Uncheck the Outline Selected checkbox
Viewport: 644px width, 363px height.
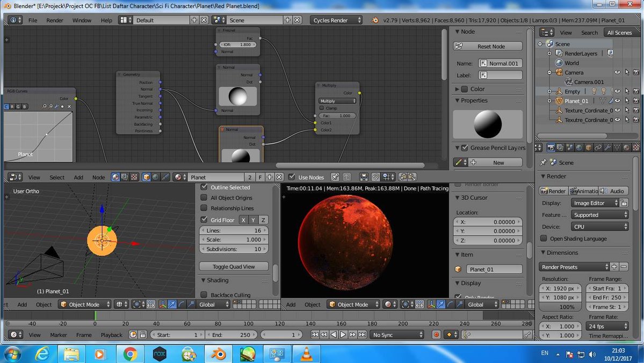point(204,187)
